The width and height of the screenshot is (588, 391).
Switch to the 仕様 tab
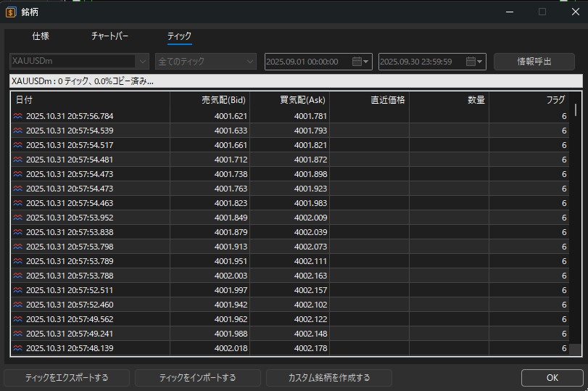[x=41, y=36]
